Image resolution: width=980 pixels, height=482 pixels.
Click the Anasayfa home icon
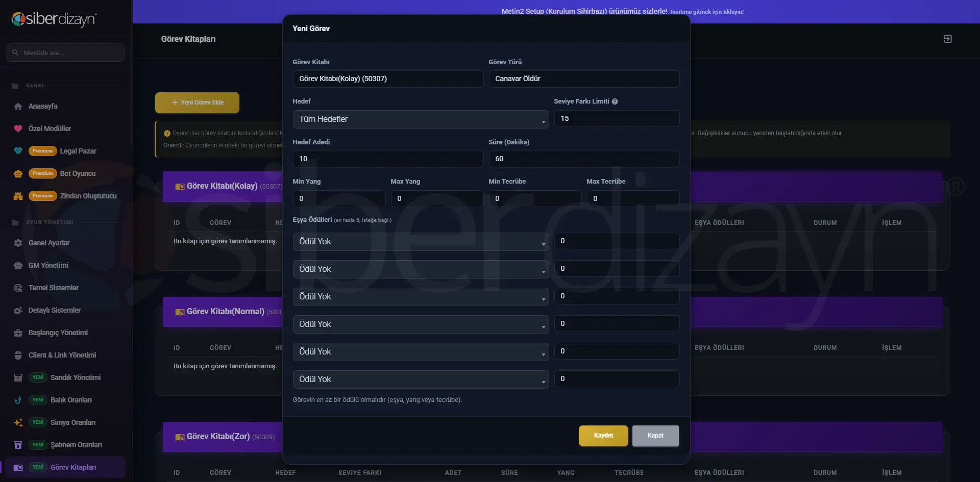click(x=18, y=106)
